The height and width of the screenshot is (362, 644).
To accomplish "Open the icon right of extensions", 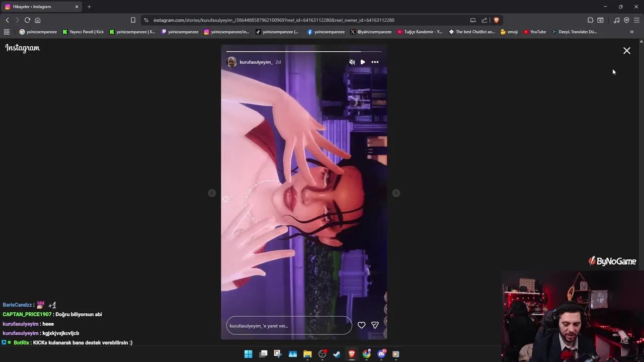I will [x=600, y=20].
